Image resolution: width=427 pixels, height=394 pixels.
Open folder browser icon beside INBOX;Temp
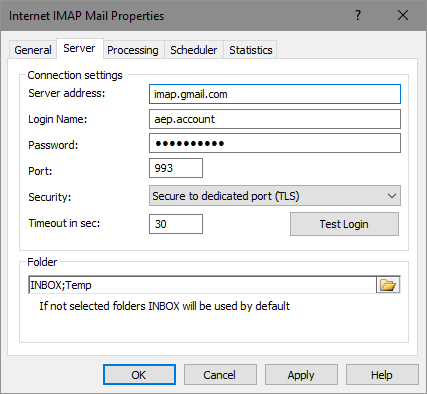pyautogui.click(x=388, y=285)
